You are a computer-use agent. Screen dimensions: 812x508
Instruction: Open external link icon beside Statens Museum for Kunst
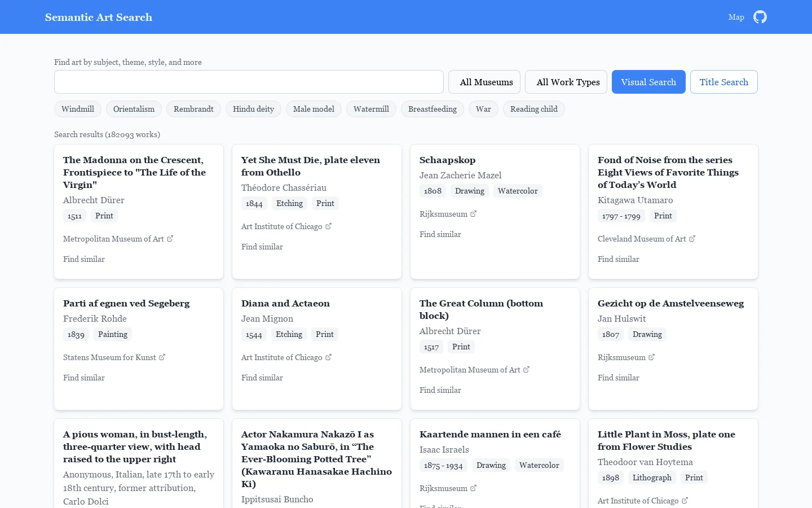[x=162, y=357]
